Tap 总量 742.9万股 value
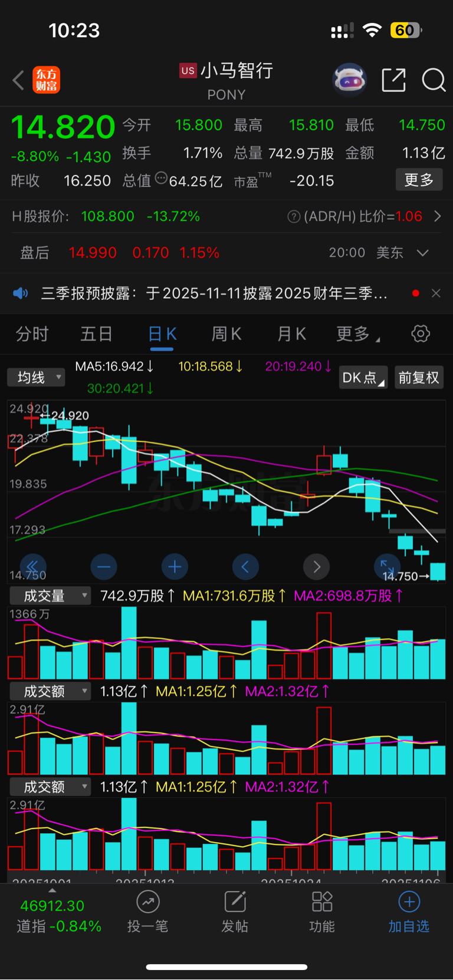 (301, 153)
